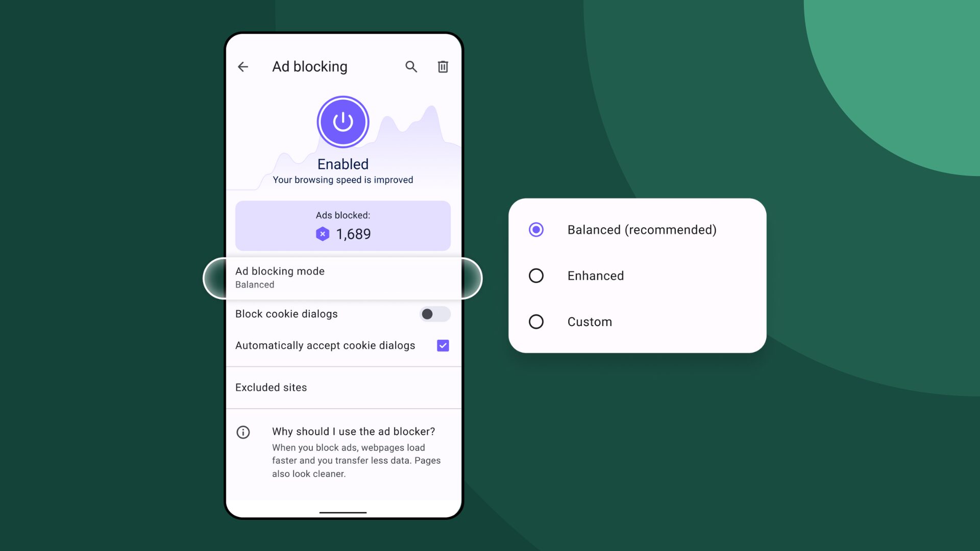Click the cookie dialogs block toggle switch
This screenshot has height=551, width=980.
[x=434, y=314]
